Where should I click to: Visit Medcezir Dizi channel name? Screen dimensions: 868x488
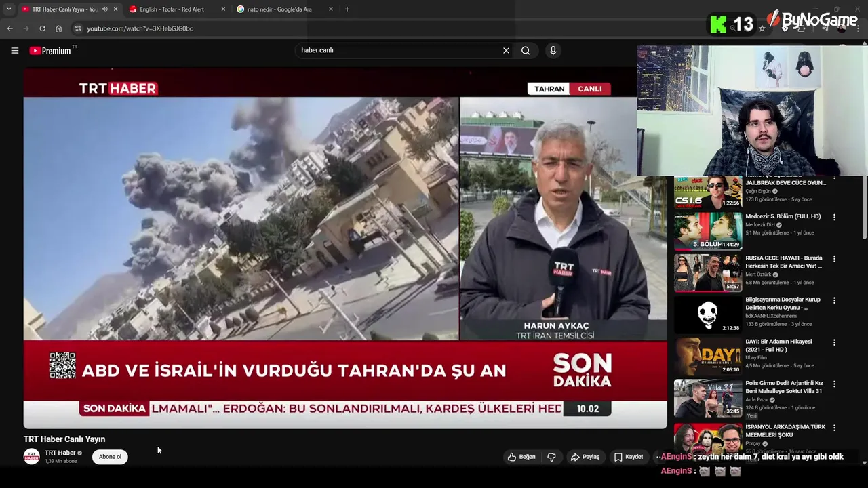click(x=760, y=224)
